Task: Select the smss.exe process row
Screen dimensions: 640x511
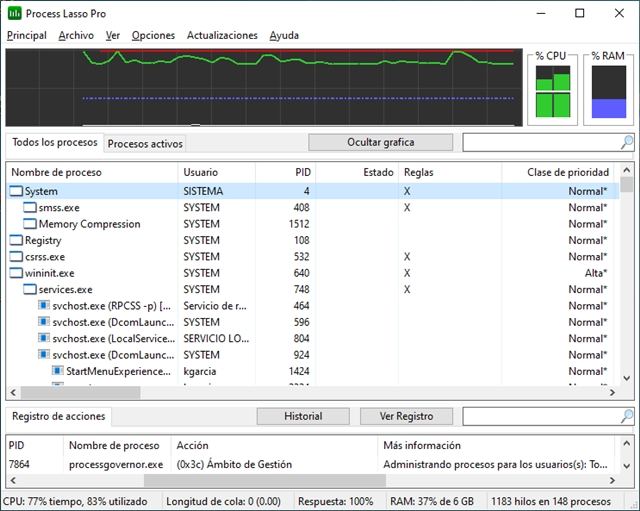Action: tap(313, 207)
